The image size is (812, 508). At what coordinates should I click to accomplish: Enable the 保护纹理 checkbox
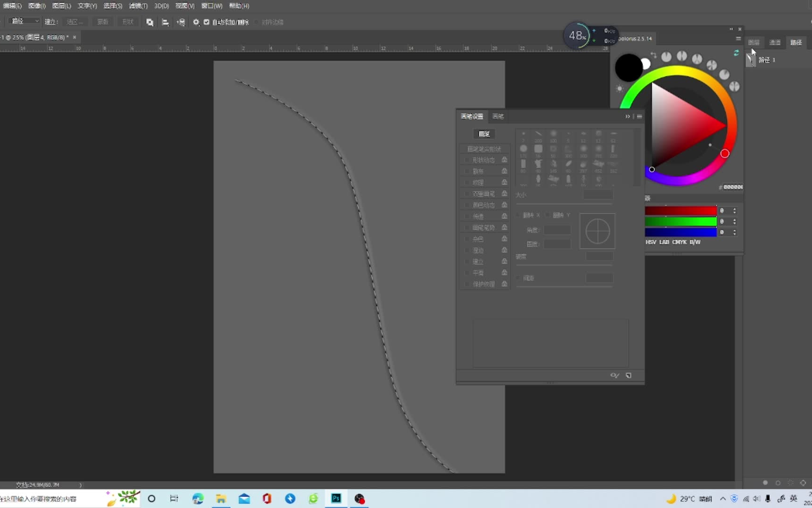click(x=467, y=284)
